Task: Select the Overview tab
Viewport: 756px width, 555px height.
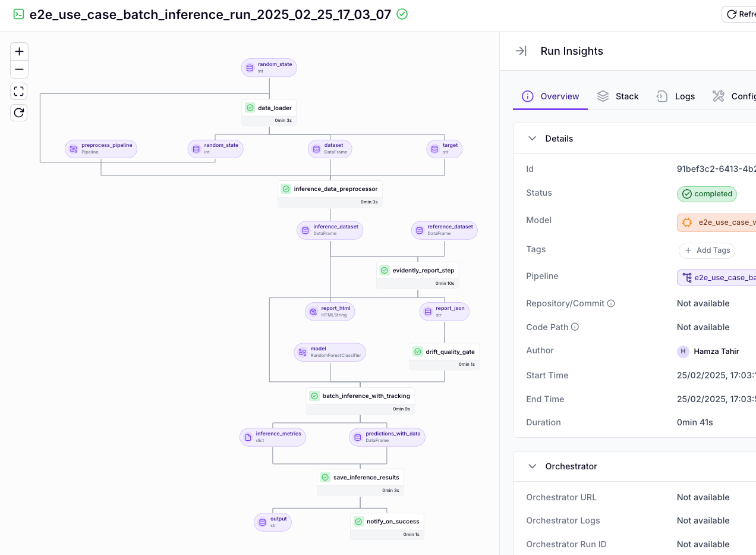Action: click(550, 96)
